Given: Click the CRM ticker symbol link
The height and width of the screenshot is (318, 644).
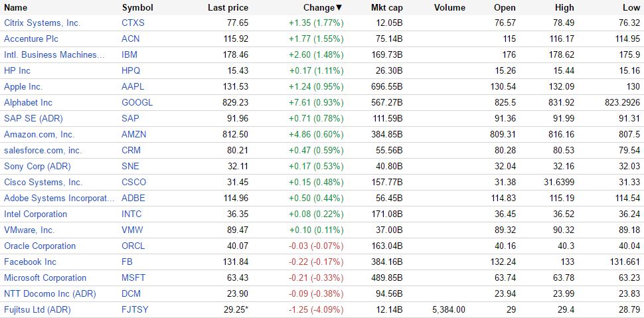Looking at the screenshot, I should click(x=131, y=150).
